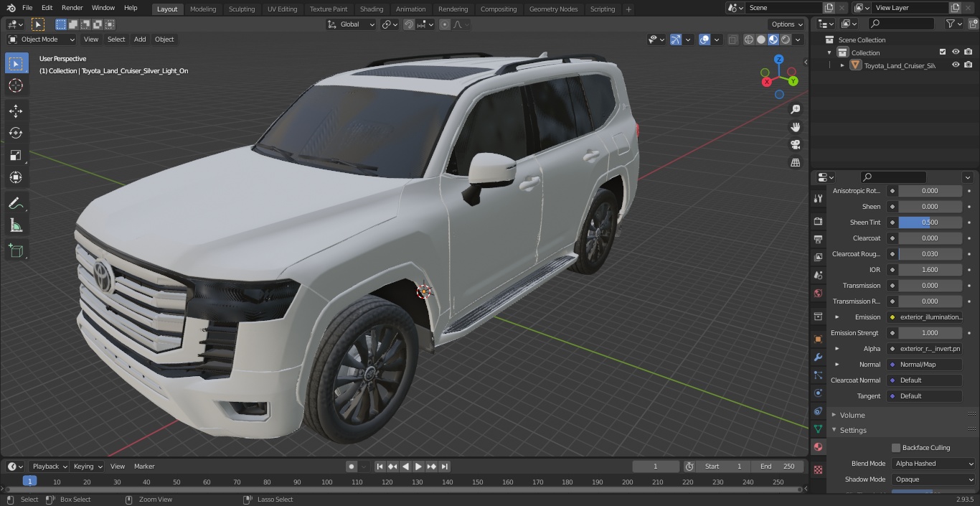Activate the Rotate tool

click(16, 133)
